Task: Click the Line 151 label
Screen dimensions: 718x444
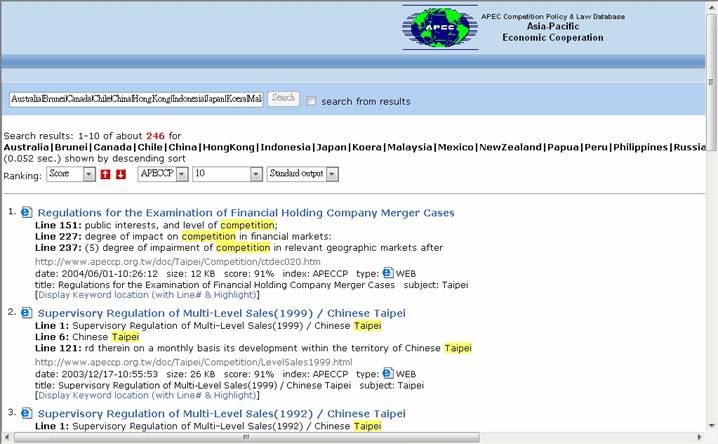Action: [x=58, y=225]
